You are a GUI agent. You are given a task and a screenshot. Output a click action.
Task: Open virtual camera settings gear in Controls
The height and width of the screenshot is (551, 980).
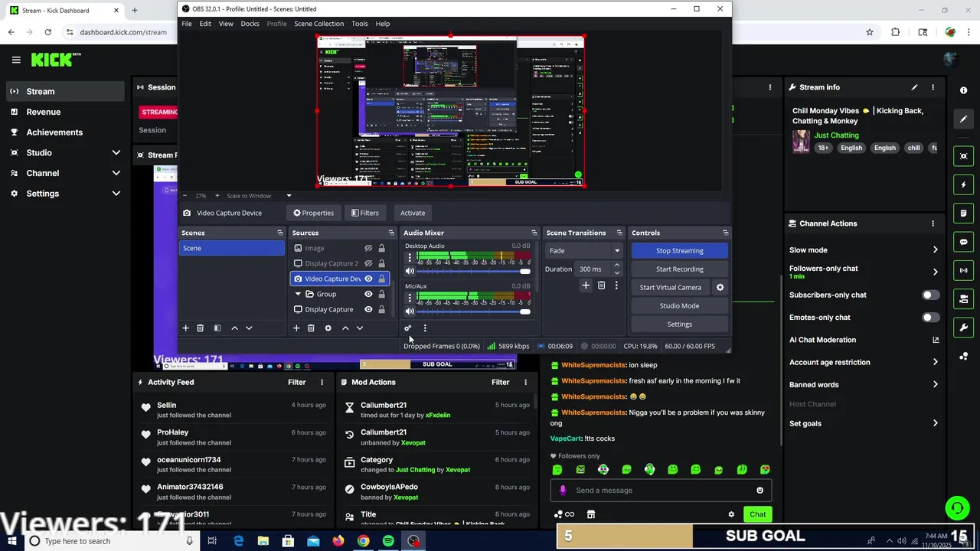point(720,287)
